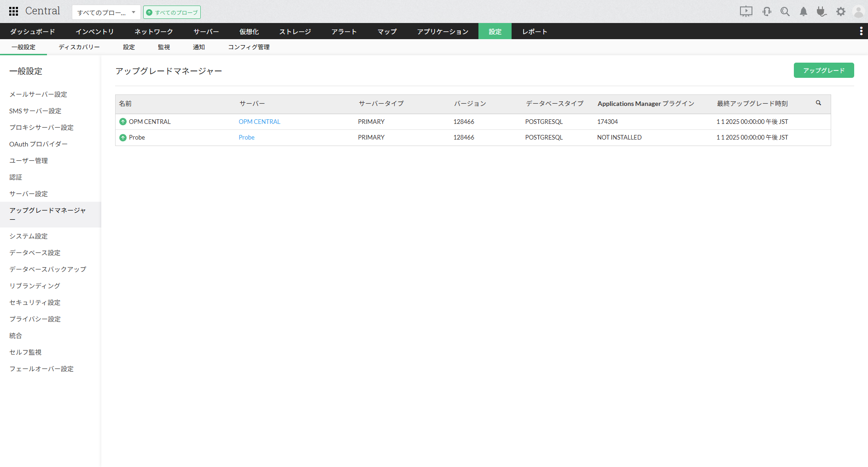The height and width of the screenshot is (467, 868).
Task: Open the レポート main tab
Action: 535,31
